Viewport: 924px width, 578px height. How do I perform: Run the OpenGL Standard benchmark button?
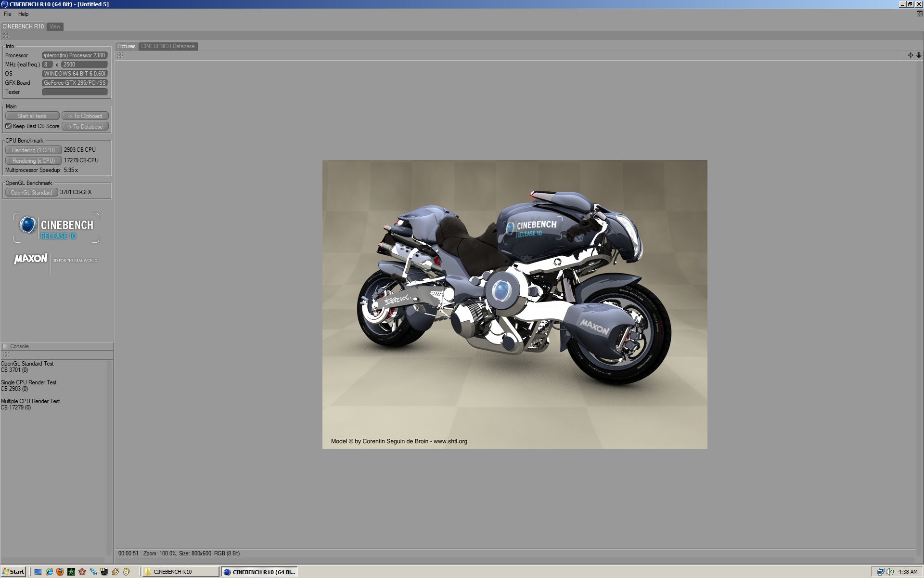pyautogui.click(x=31, y=192)
